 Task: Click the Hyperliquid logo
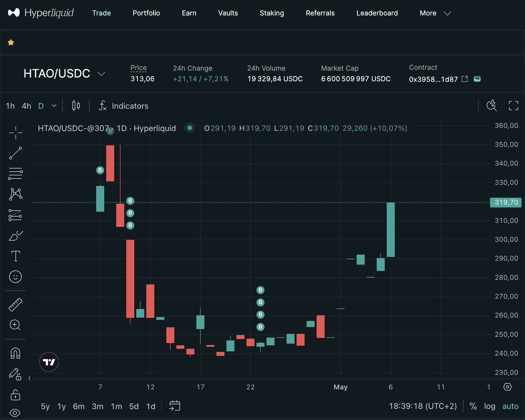click(41, 13)
